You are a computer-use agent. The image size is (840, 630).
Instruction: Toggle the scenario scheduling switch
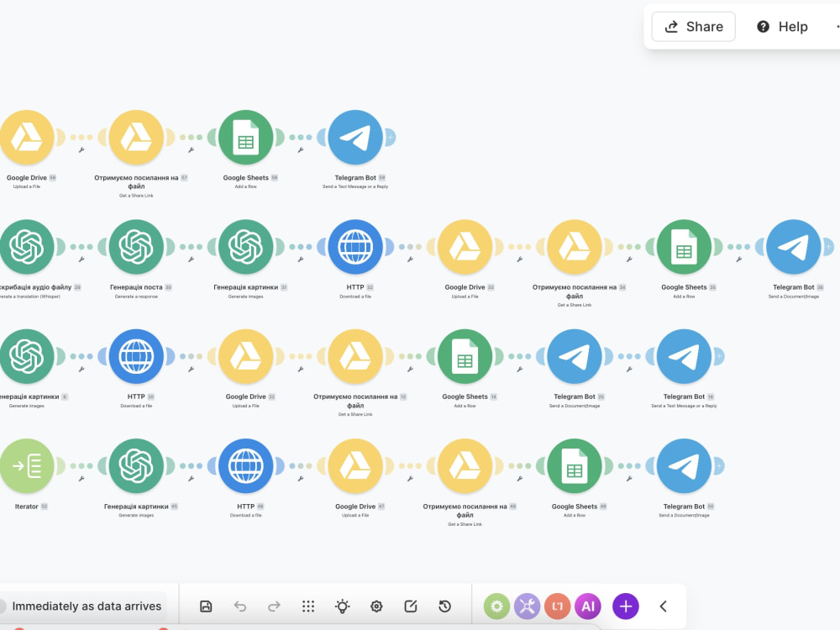click(x=3, y=606)
